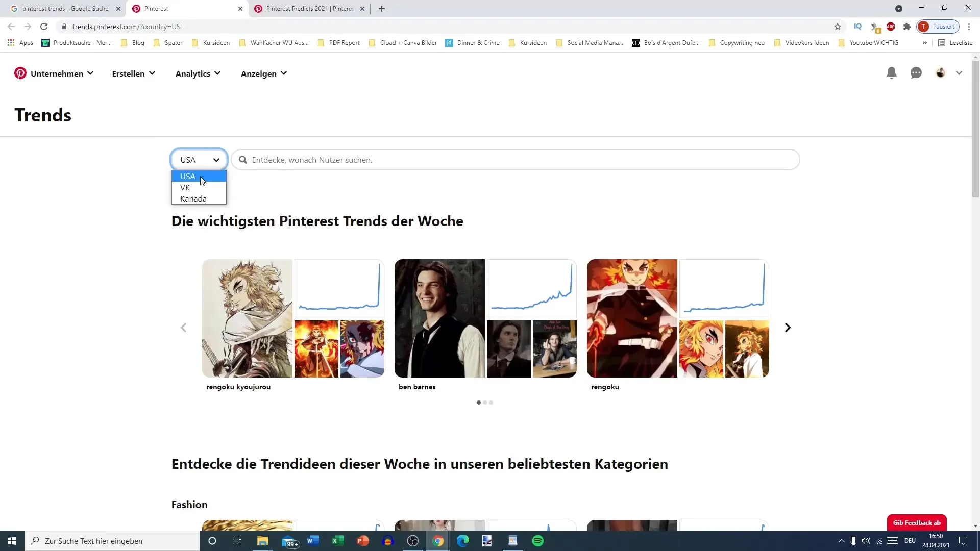Show more bookmarks with the chevron
Image resolution: width=980 pixels, height=551 pixels.
coord(924,43)
